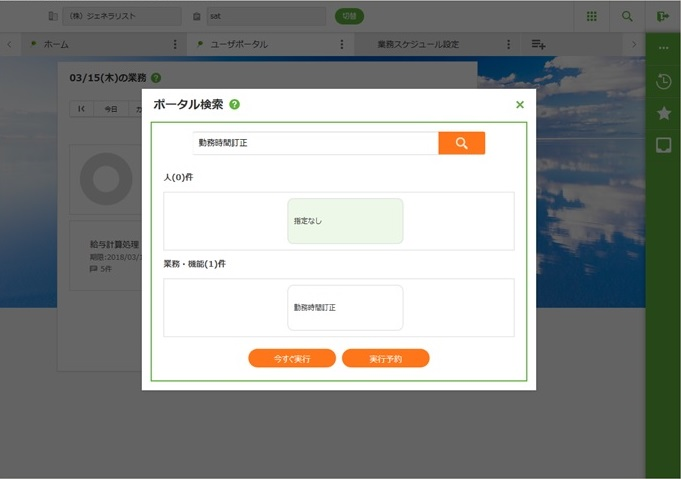Screen dimensions: 681x479
Task: Click the 業務・機能(1)件 section heading
Action: 195,264
